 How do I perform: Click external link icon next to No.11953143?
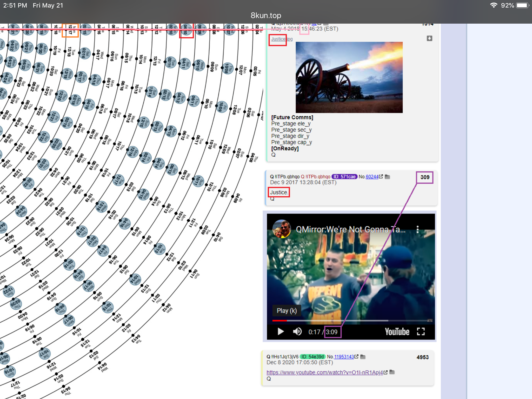[x=356, y=357]
